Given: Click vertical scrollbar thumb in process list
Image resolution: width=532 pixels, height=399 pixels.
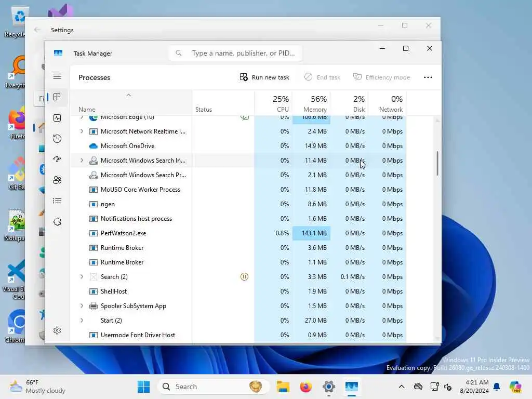Looking at the screenshot, I should pos(437,164).
